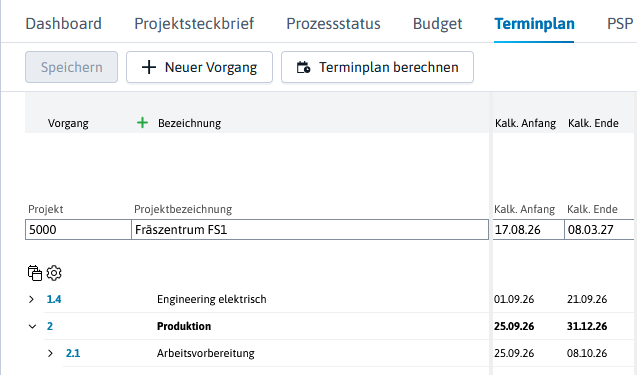637x375 pixels.
Task: Expand row 1.4 Engineering elektrisch
Action: coord(31,299)
